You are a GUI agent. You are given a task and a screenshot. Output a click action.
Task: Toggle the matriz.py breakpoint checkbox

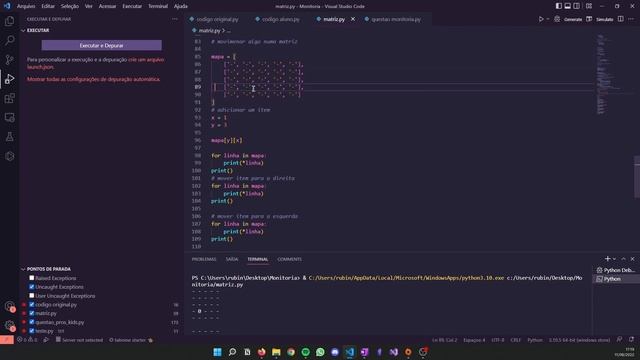[x=31, y=313]
